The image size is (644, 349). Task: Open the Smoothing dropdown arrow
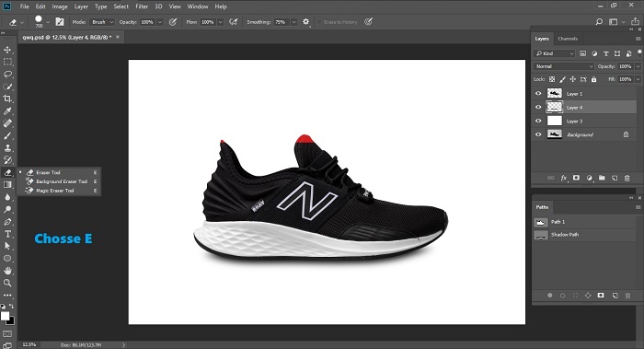(x=293, y=22)
